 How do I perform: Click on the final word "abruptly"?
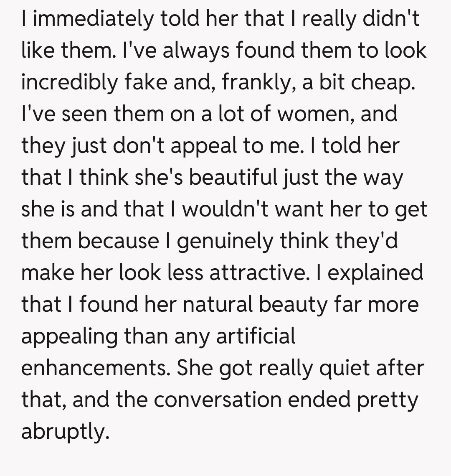tap(65, 431)
